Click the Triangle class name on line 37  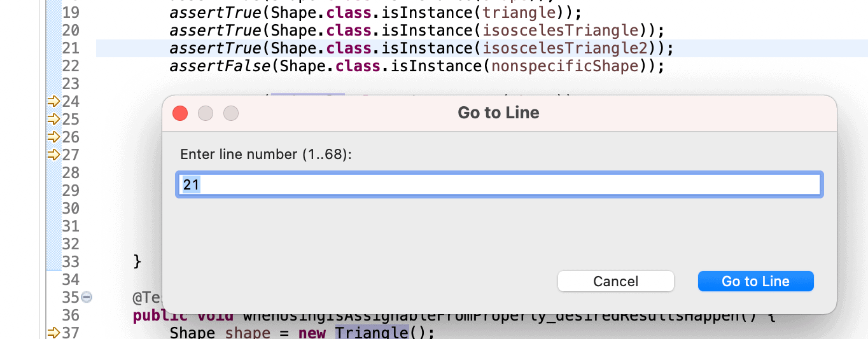(x=371, y=333)
